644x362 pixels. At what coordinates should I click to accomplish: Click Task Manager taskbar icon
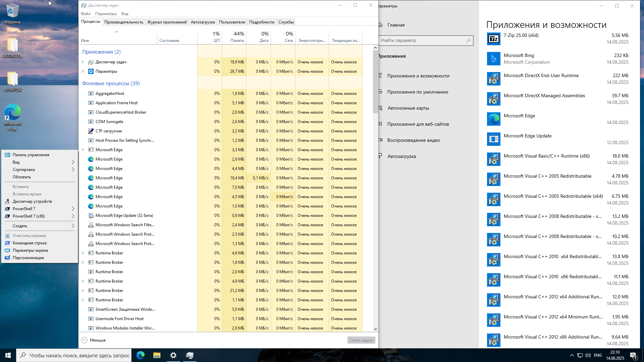(190, 355)
